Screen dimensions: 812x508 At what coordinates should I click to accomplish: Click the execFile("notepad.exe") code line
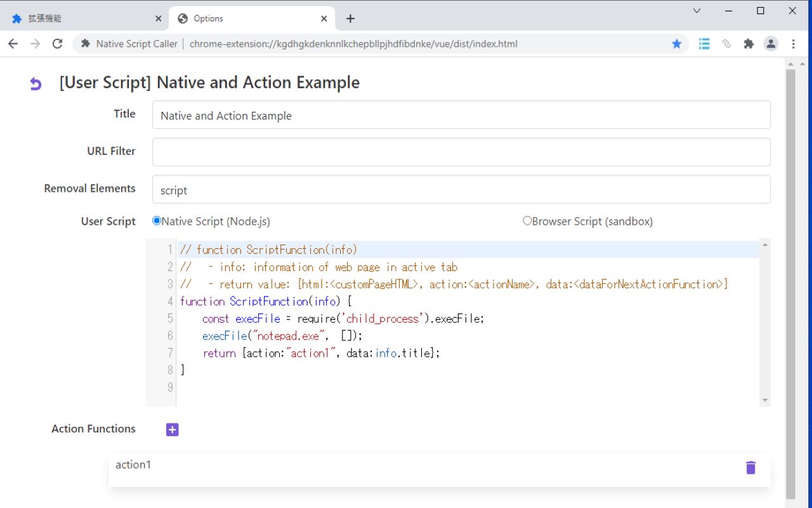pos(282,335)
